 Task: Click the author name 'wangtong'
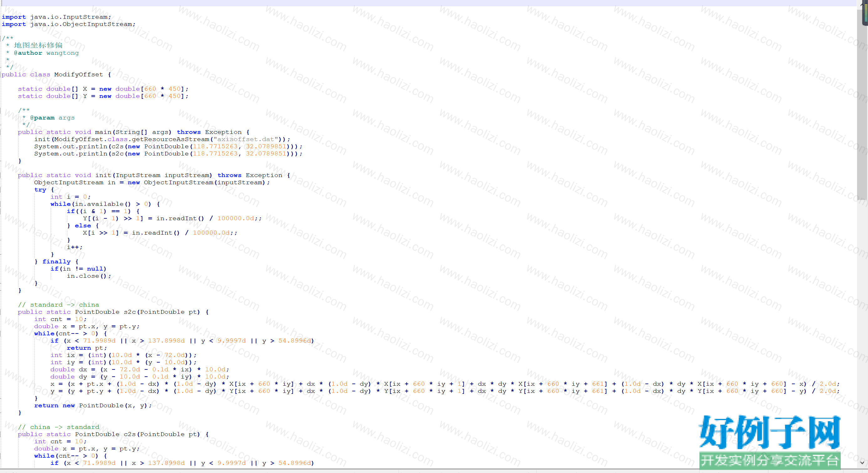tap(62, 53)
